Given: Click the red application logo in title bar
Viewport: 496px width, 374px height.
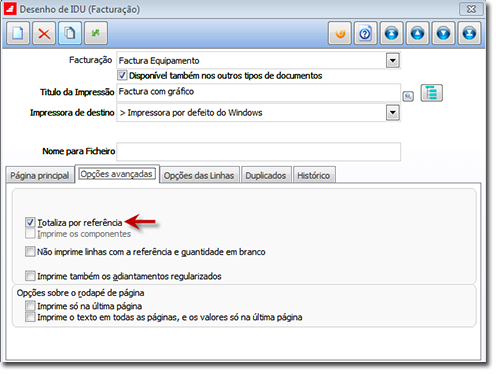Looking at the screenshot, I should pyautogui.click(x=10, y=9).
